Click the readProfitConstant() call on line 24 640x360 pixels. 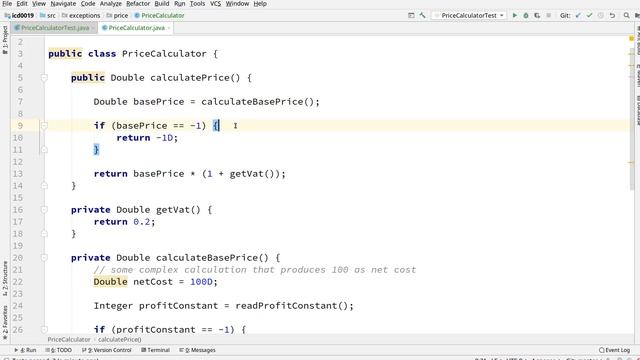tap(291, 306)
